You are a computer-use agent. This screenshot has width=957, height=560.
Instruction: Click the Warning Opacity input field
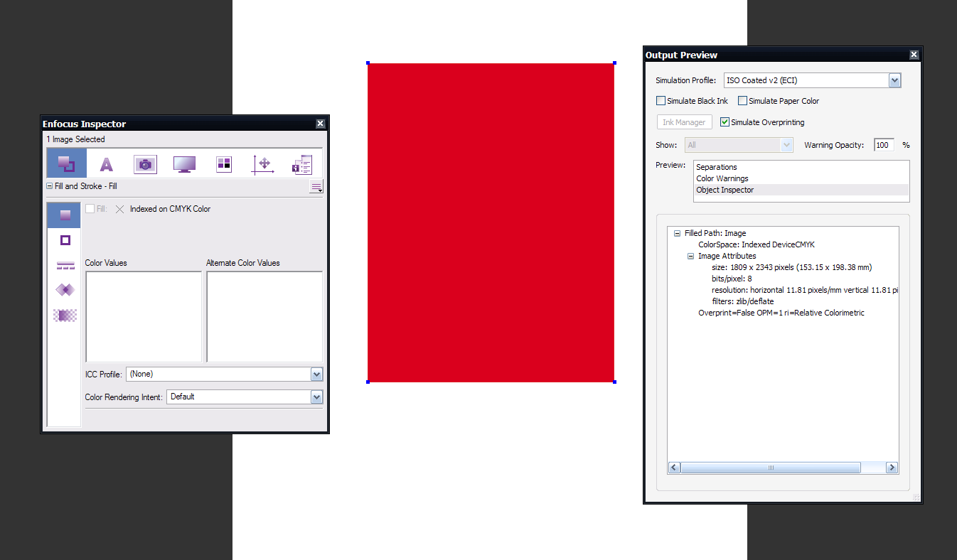click(884, 145)
